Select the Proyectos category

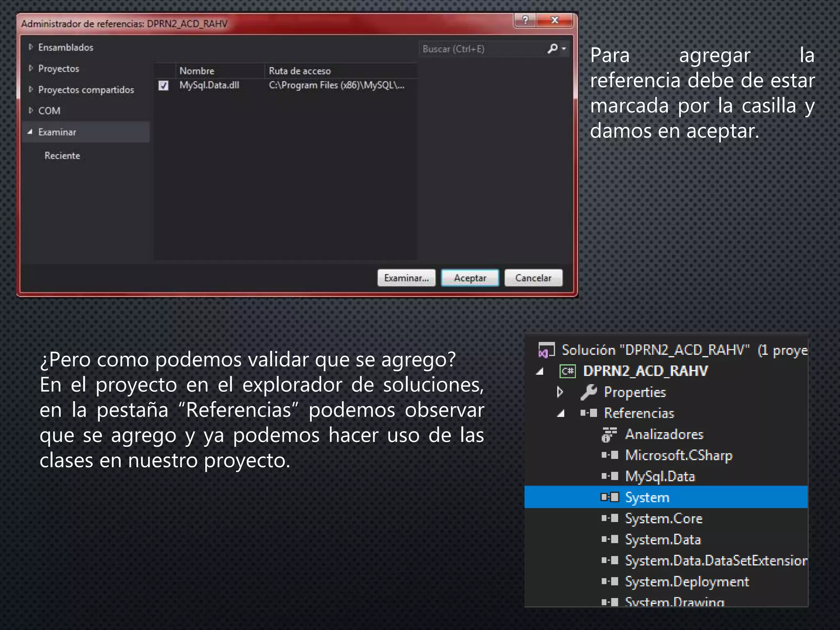pyautogui.click(x=59, y=68)
